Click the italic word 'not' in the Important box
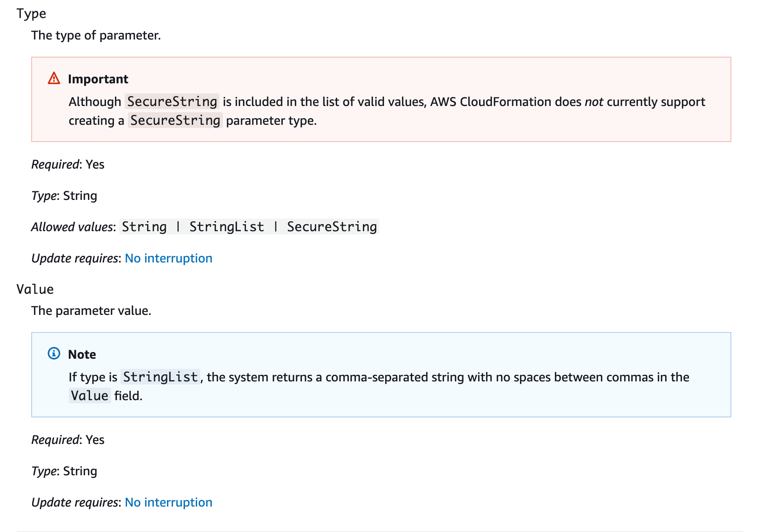 [x=594, y=102]
